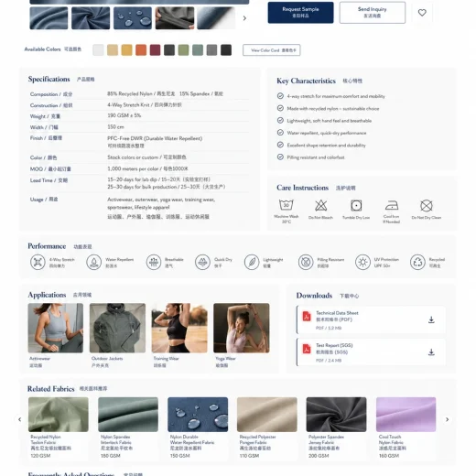Viewport: 476px width, 476px height.
Task: Select the orange color swatch
Action: point(141,50)
